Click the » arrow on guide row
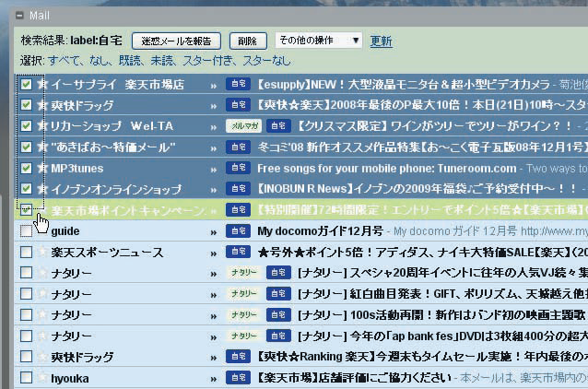Screen dimensions: 588x389 214,232
